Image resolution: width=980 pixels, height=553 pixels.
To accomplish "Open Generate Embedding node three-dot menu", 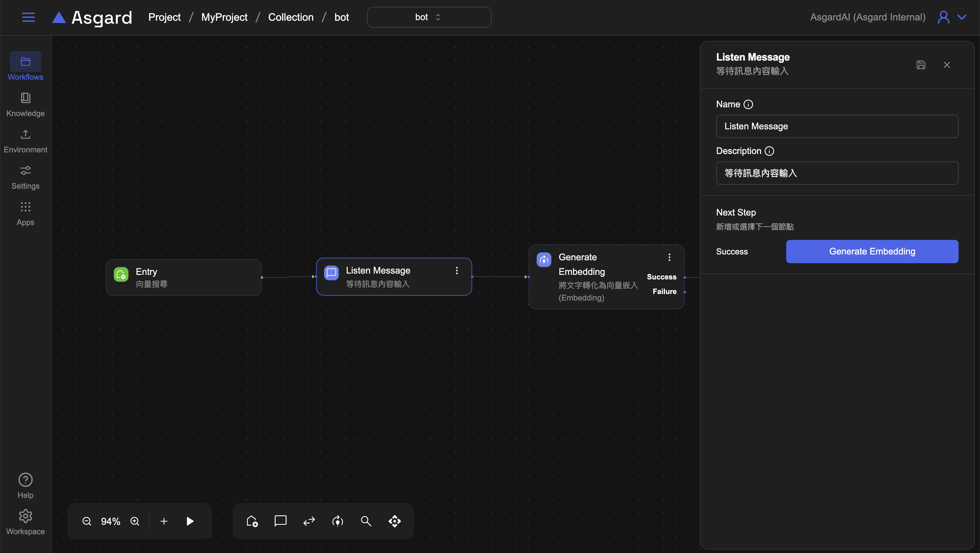I will click(x=669, y=257).
